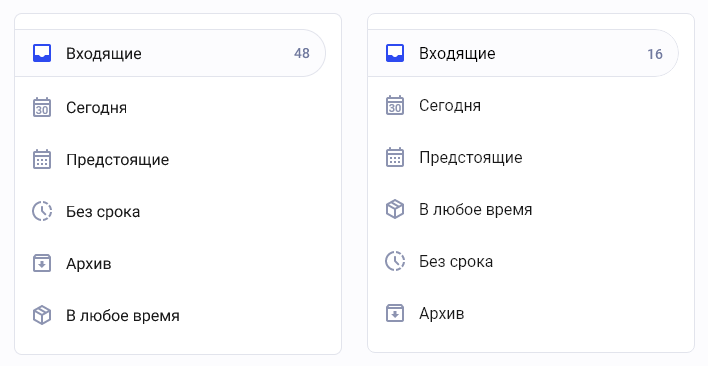Click the Сегодня calendar icon in the left panel

tap(42, 107)
